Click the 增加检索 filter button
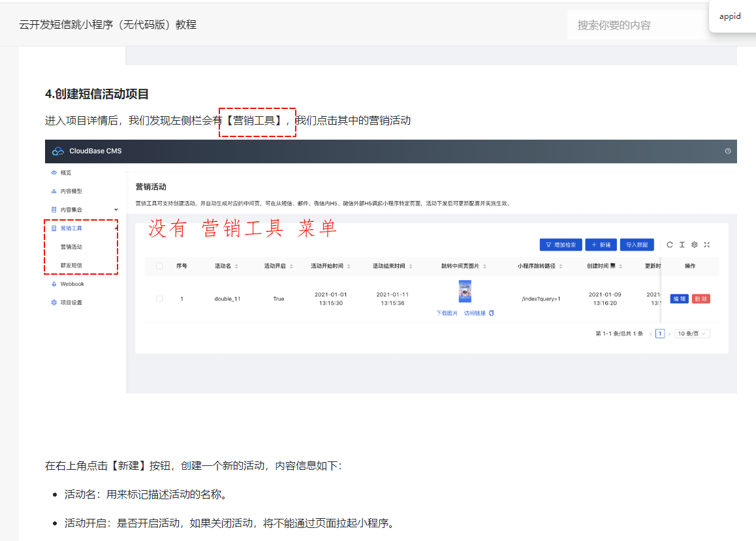 561,245
